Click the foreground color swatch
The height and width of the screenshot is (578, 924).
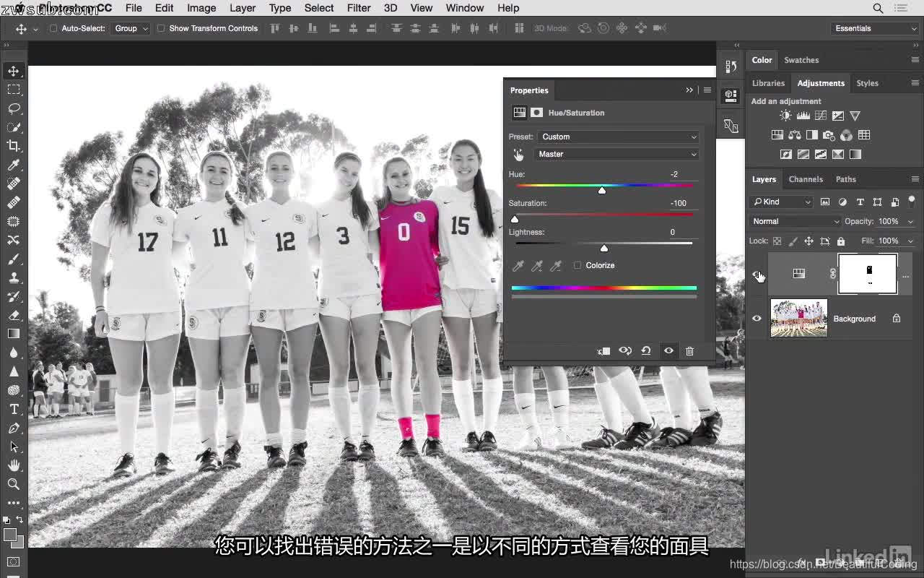[x=10, y=535]
